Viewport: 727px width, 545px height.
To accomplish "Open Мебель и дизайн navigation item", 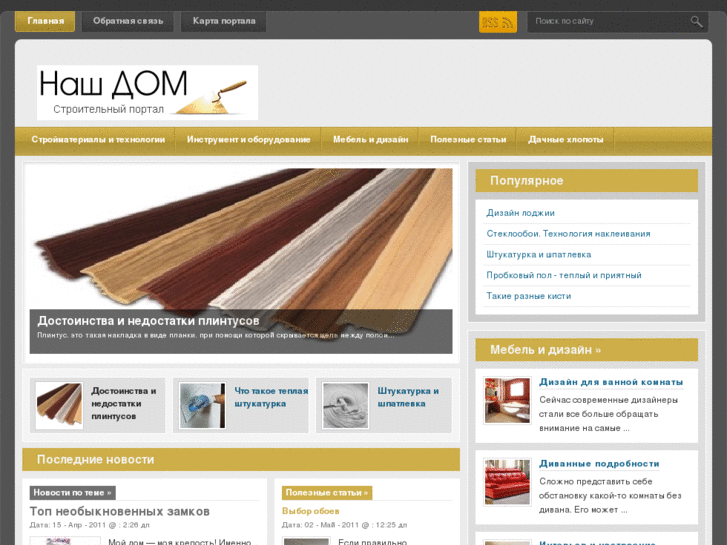I will [x=370, y=140].
